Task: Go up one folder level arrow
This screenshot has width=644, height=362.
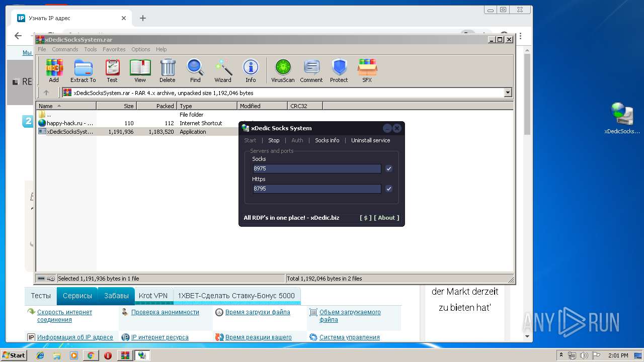Action: point(46,93)
